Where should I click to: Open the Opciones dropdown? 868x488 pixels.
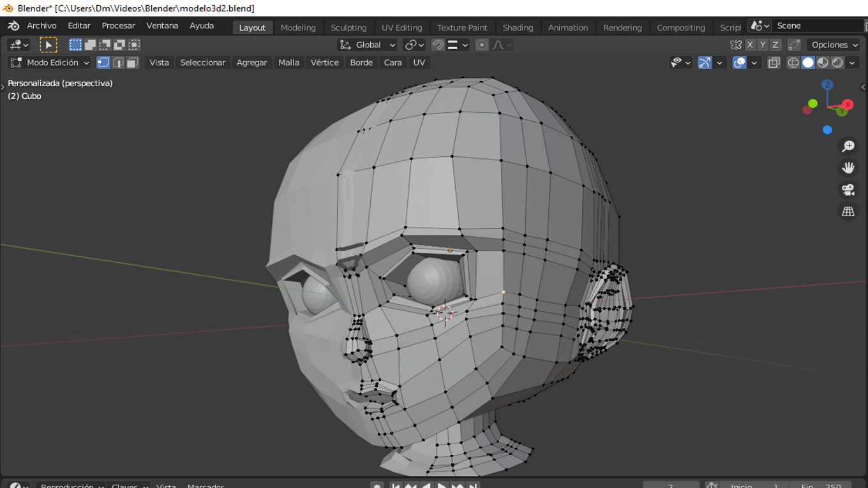pyautogui.click(x=834, y=45)
